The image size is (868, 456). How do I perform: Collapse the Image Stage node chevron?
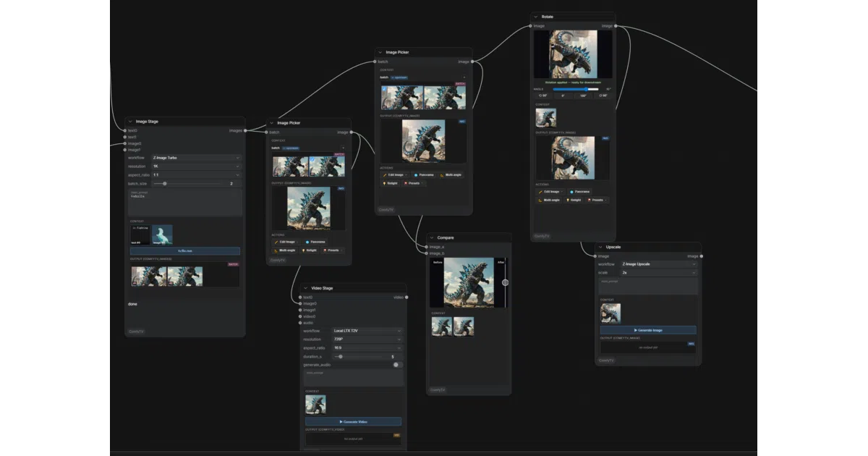click(x=131, y=122)
